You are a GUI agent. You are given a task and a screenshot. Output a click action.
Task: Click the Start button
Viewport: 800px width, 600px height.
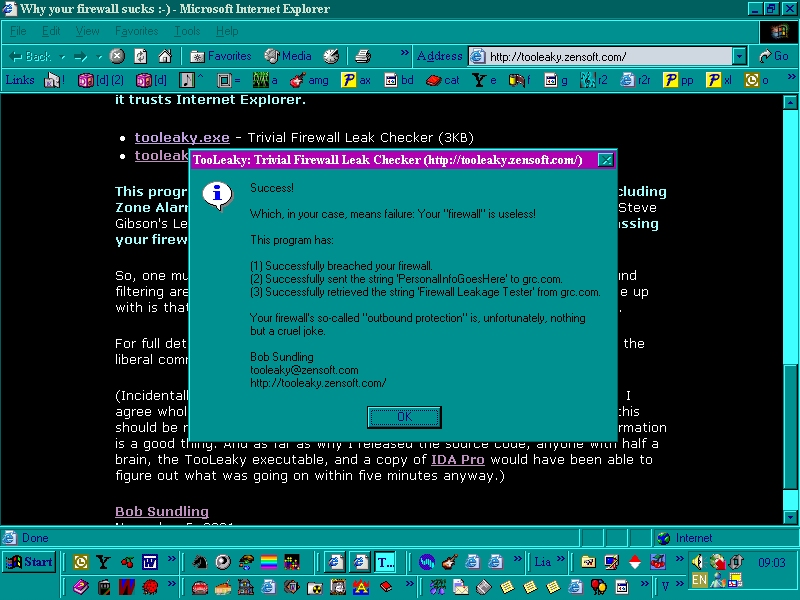[x=29, y=562]
